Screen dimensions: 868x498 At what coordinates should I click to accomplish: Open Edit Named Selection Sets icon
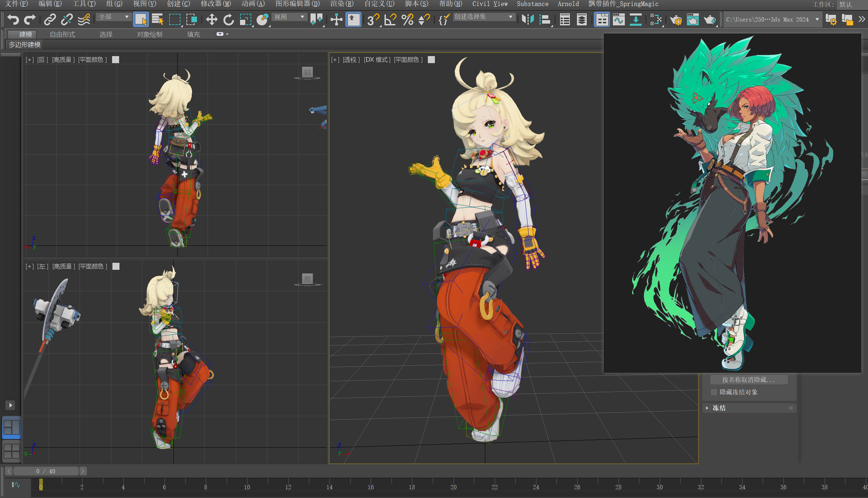click(x=444, y=19)
